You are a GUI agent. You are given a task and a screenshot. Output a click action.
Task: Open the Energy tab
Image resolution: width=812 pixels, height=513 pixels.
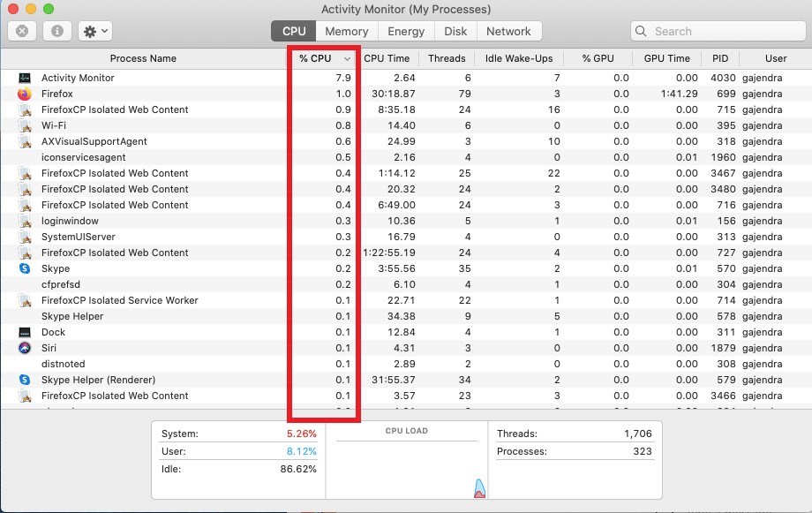[405, 30]
